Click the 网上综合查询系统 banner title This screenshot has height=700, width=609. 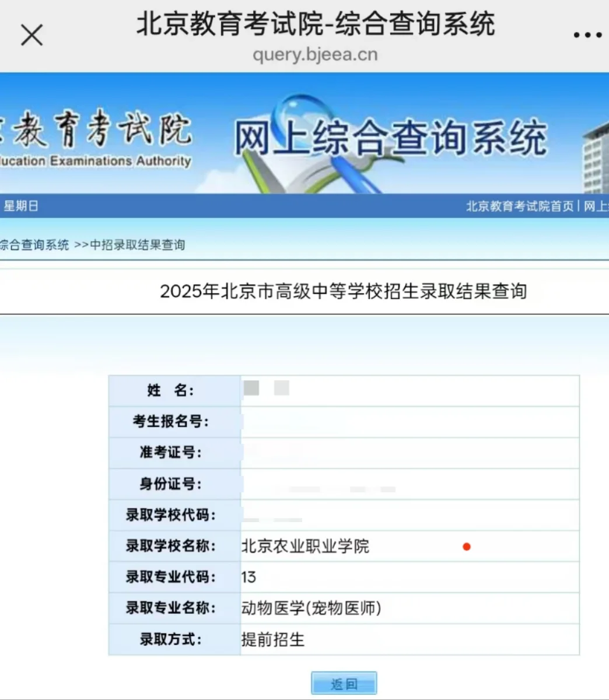(390, 138)
